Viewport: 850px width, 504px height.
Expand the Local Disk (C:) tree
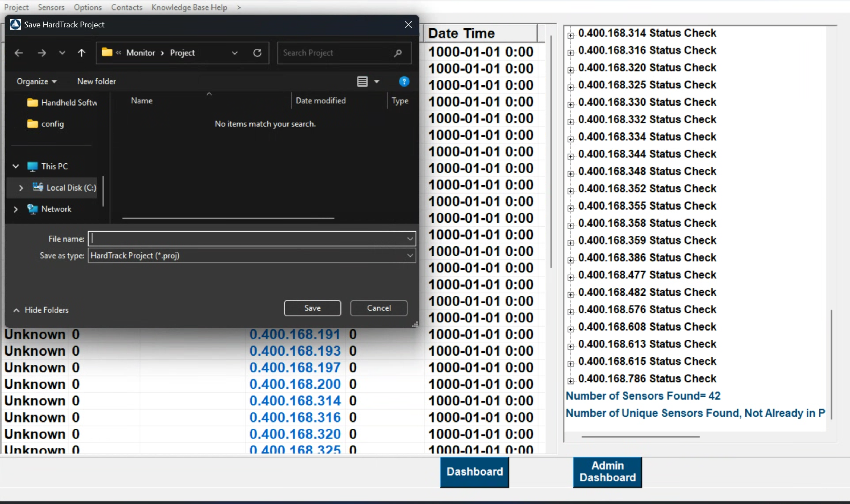coord(21,188)
